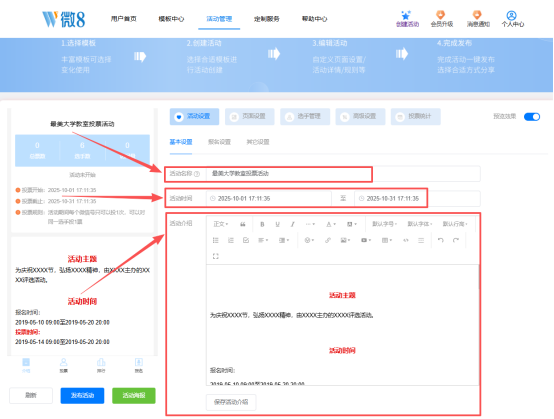Open 消息通知 notifications icon

tap(477, 15)
